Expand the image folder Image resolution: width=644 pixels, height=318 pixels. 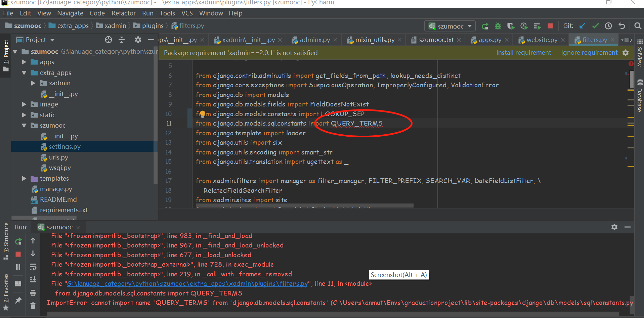pyautogui.click(x=24, y=104)
